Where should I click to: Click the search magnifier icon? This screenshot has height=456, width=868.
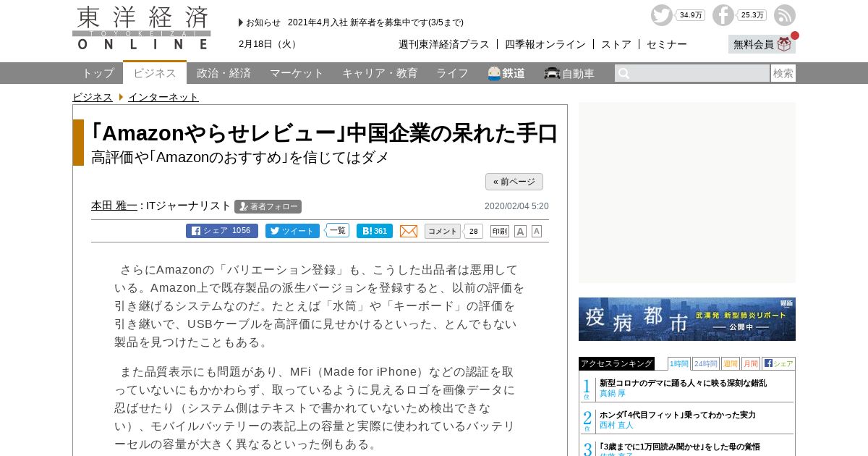pos(624,73)
